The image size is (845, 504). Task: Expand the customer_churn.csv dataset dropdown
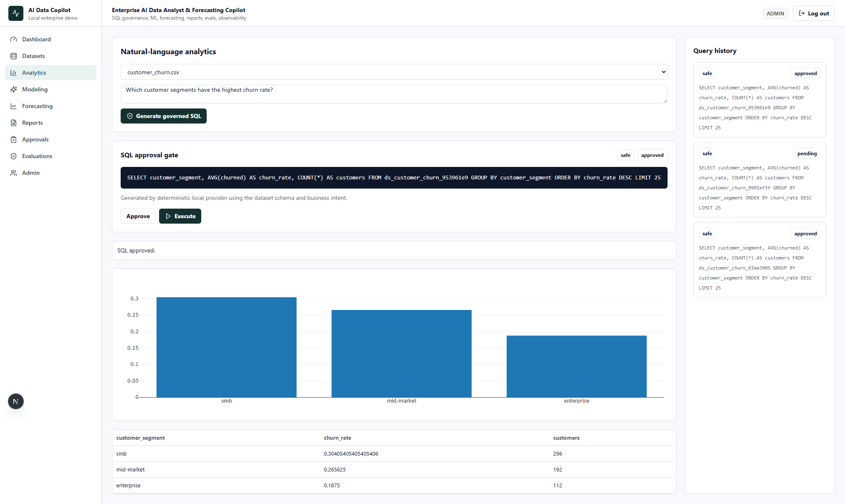[x=394, y=72]
